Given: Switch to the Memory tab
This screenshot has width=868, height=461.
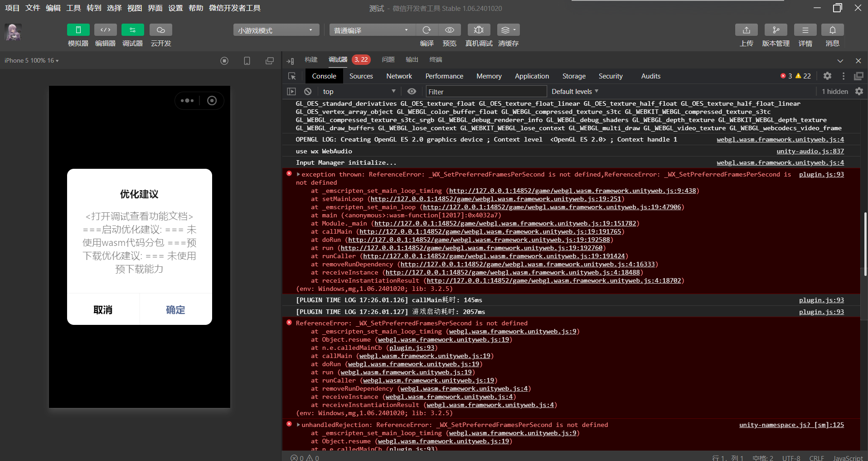Looking at the screenshot, I should click(x=489, y=76).
